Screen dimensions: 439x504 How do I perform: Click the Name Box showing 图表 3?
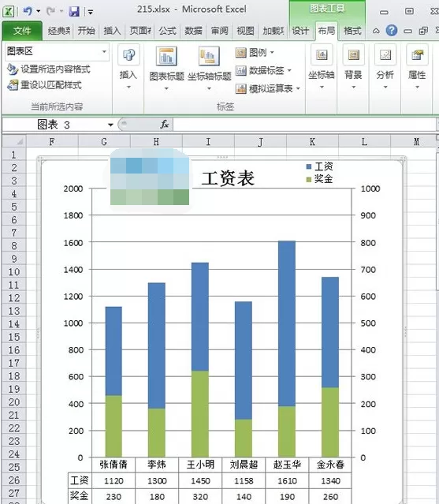pyautogui.click(x=54, y=125)
